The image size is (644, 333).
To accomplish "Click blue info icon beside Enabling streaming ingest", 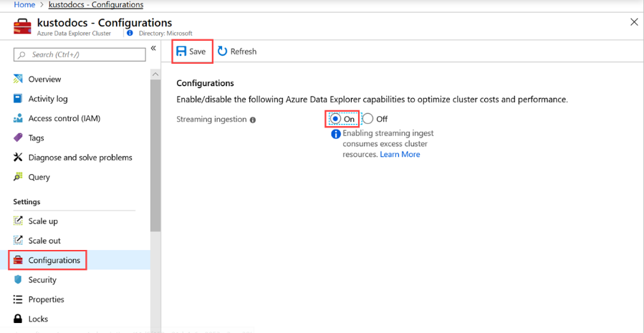I will [x=336, y=134].
